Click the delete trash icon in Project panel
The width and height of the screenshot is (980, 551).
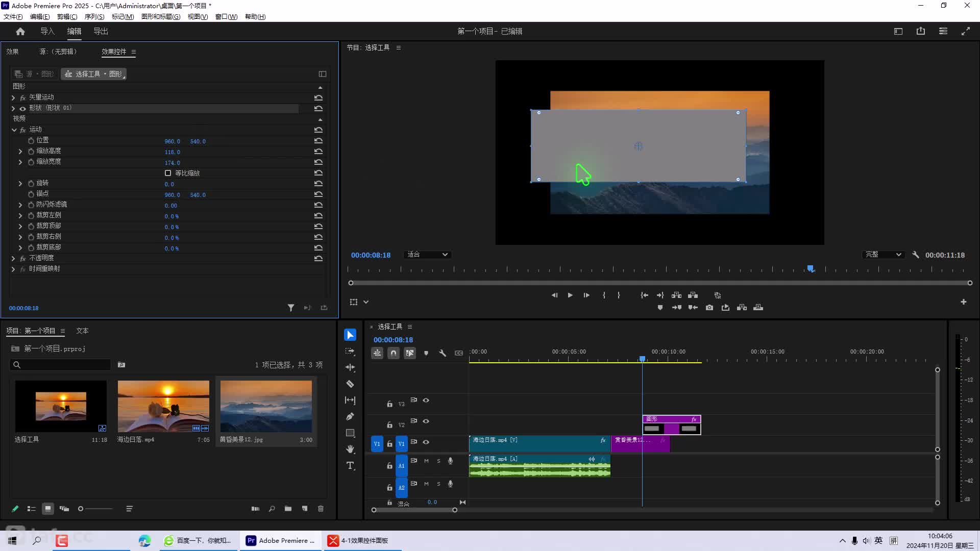[321, 509]
